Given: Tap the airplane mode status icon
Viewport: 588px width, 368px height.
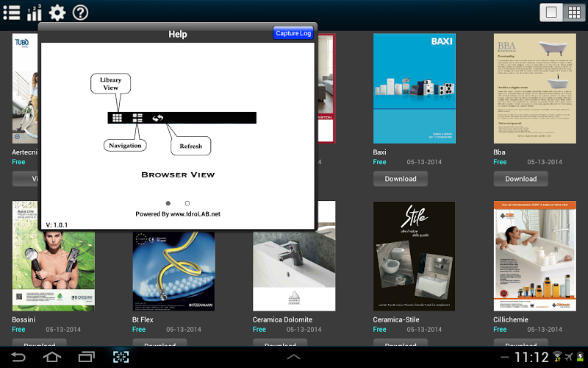Looking at the screenshot, I should coord(569,356).
